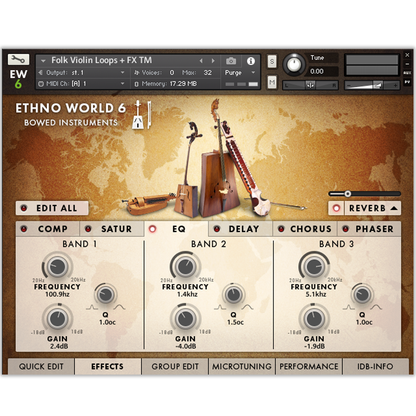Click Band 3 Frequency knob
The image size is (416, 416).
click(314, 266)
